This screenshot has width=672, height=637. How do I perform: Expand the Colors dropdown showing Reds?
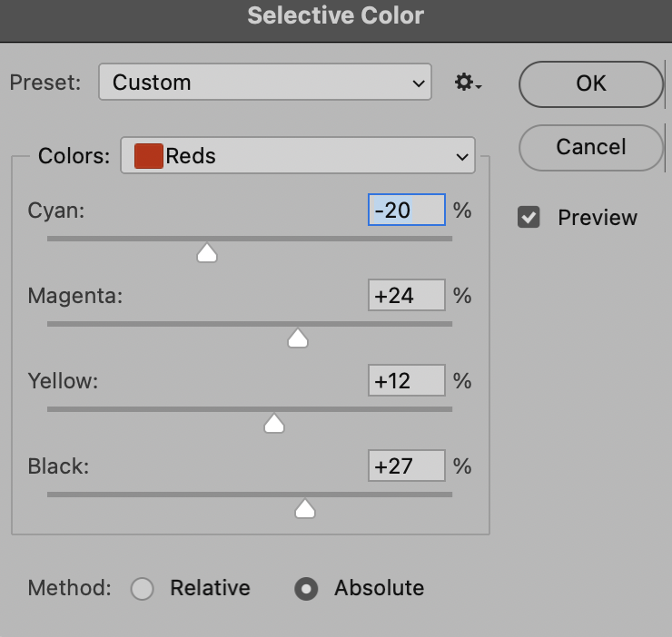pyautogui.click(x=298, y=155)
